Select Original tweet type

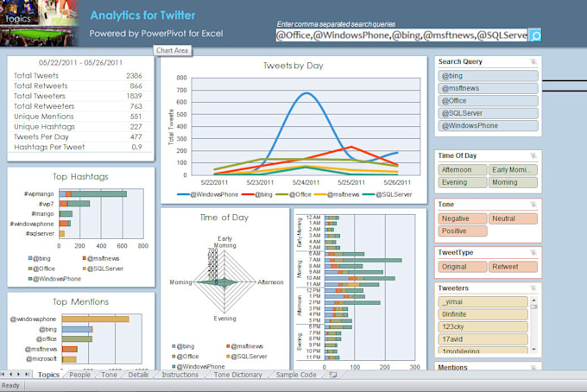[x=463, y=267]
